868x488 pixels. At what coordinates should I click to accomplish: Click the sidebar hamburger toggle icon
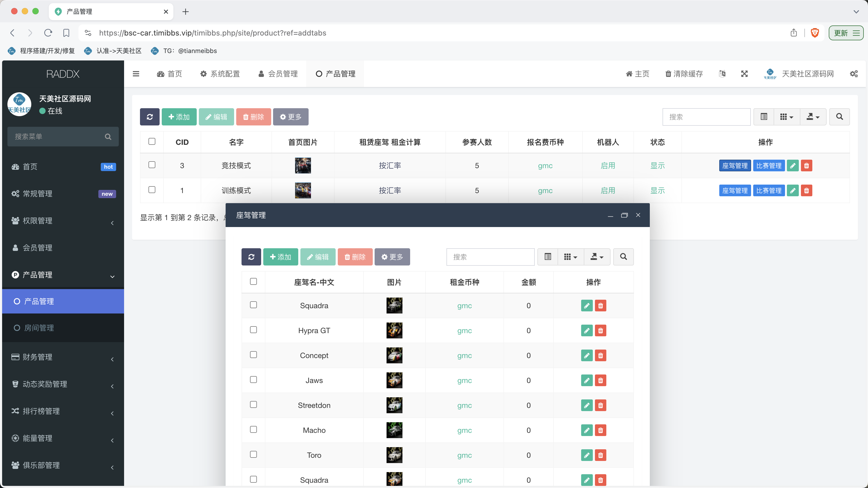pos(136,74)
